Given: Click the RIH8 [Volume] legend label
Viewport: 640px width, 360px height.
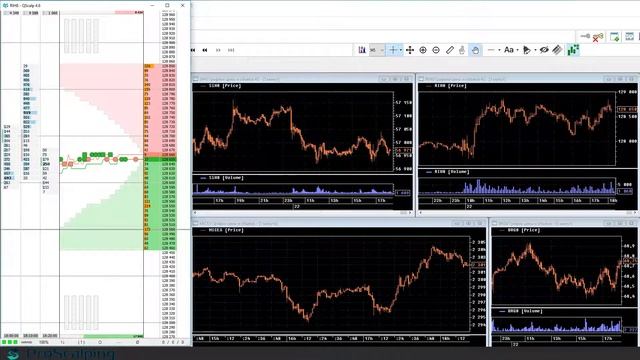Looking at the screenshot, I should 451,172.
